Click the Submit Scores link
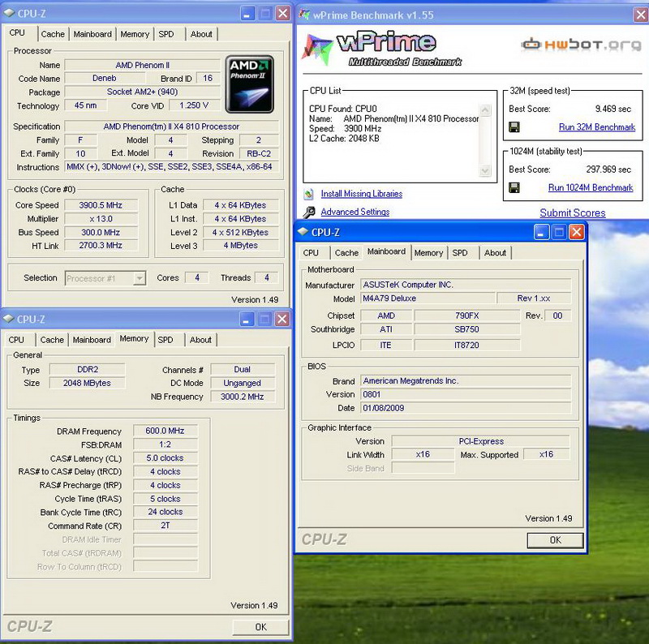This screenshot has height=644, width=649. point(573,213)
